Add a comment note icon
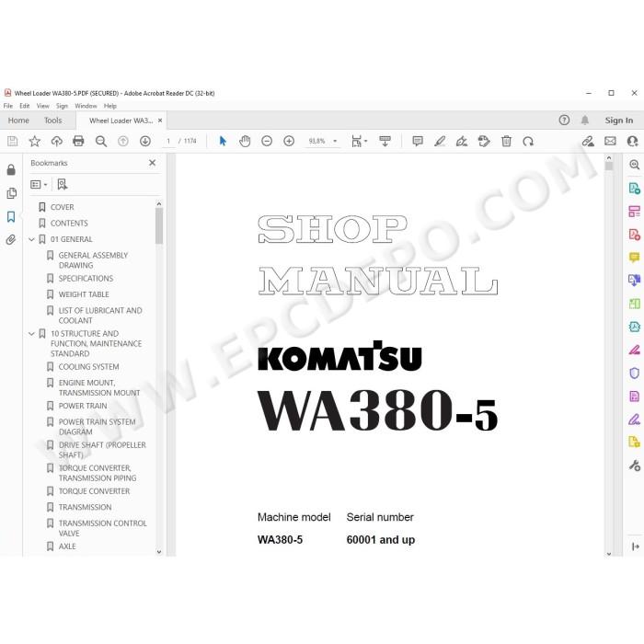644x644 pixels. (x=418, y=142)
